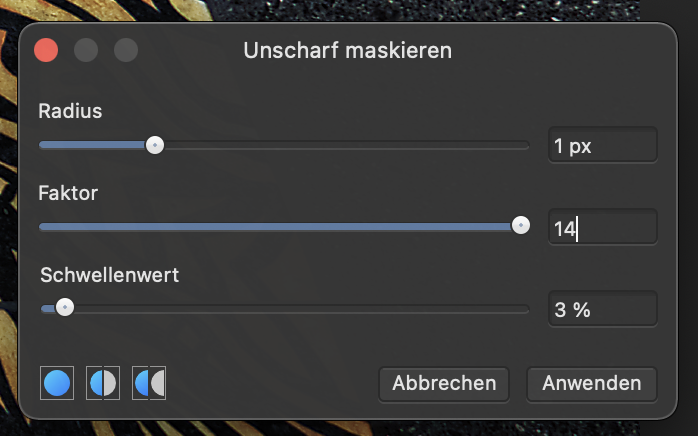Focus the Faktor value field showing 14
The height and width of the screenshot is (436, 698).
(x=603, y=227)
